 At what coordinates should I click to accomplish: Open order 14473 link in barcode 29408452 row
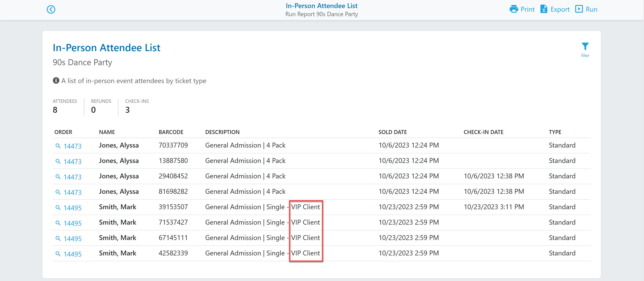pyautogui.click(x=72, y=177)
